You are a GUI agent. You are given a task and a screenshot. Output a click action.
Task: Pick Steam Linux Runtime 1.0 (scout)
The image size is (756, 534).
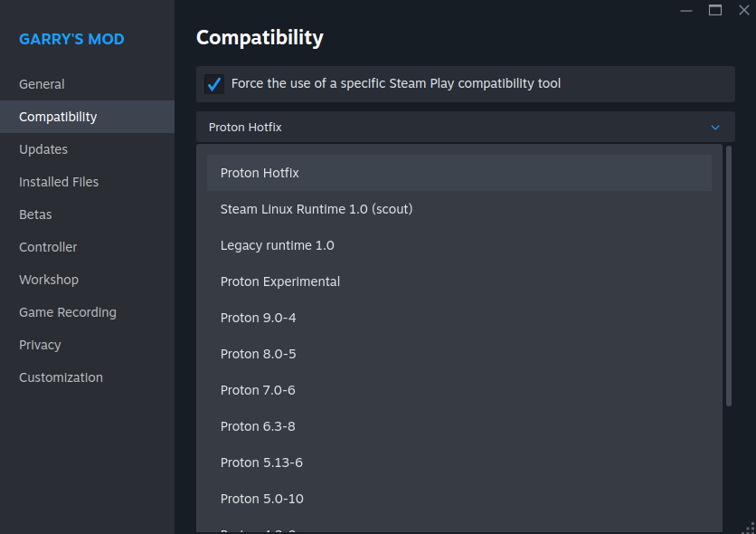[317, 209]
